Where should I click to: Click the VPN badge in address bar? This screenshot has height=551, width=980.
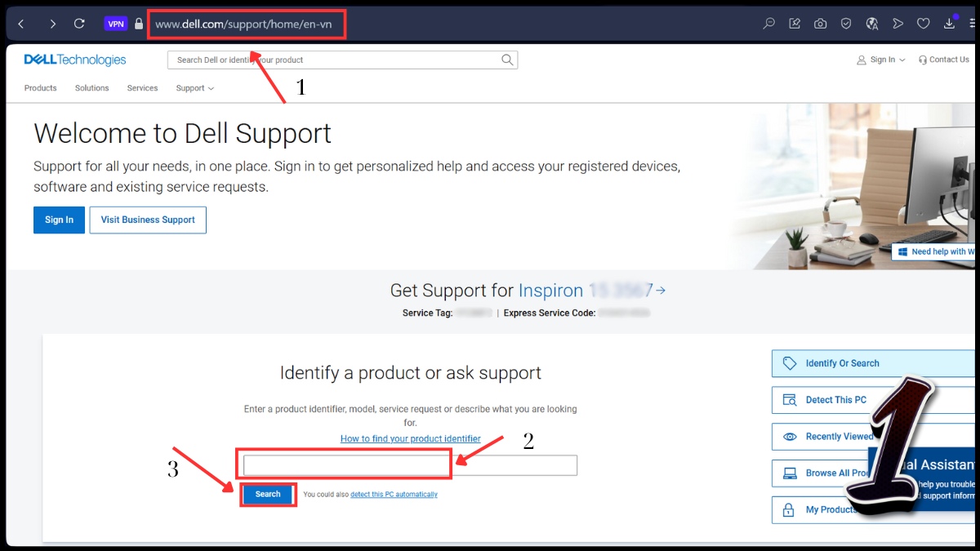pyautogui.click(x=116, y=24)
